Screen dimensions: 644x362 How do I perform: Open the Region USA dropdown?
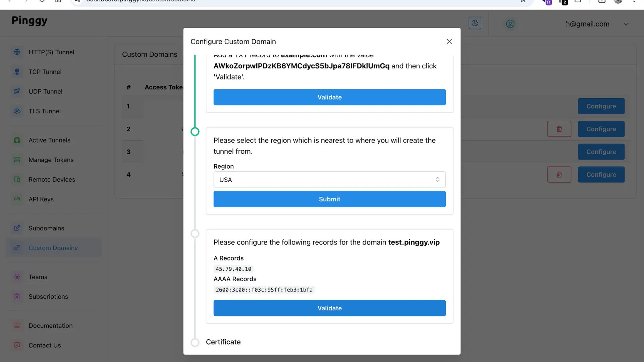[x=329, y=180]
